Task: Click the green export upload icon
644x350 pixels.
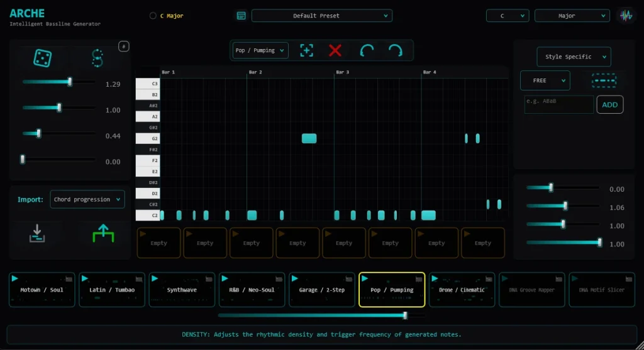Action: [x=103, y=233]
